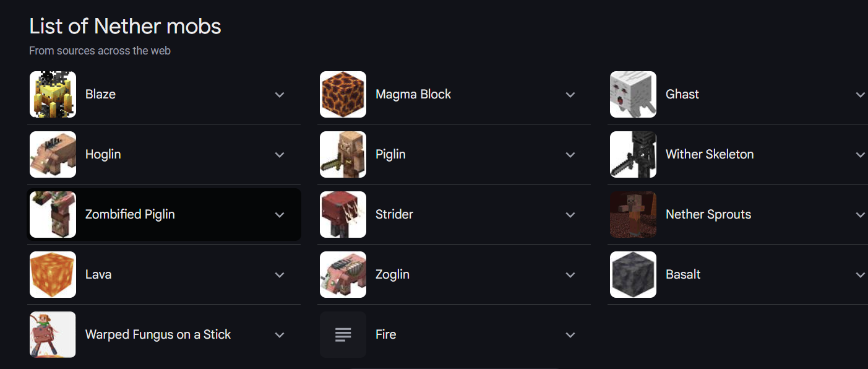Click the Strider mob thumbnail
Screen dimensions: 868x369
click(x=343, y=214)
